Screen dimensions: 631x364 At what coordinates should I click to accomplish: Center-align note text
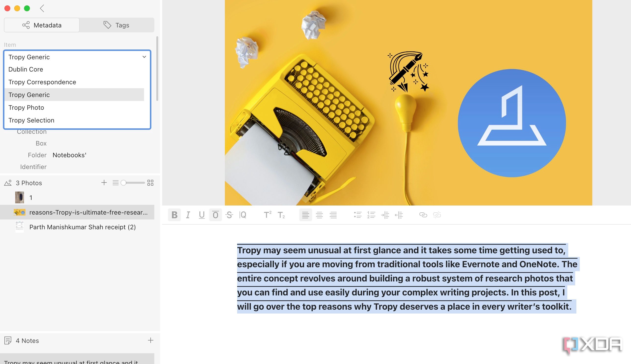pos(319,215)
